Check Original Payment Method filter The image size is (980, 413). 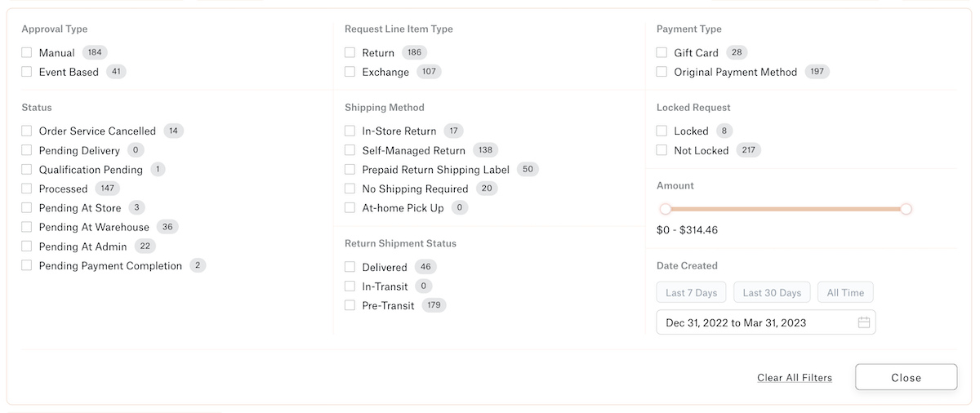coord(662,72)
